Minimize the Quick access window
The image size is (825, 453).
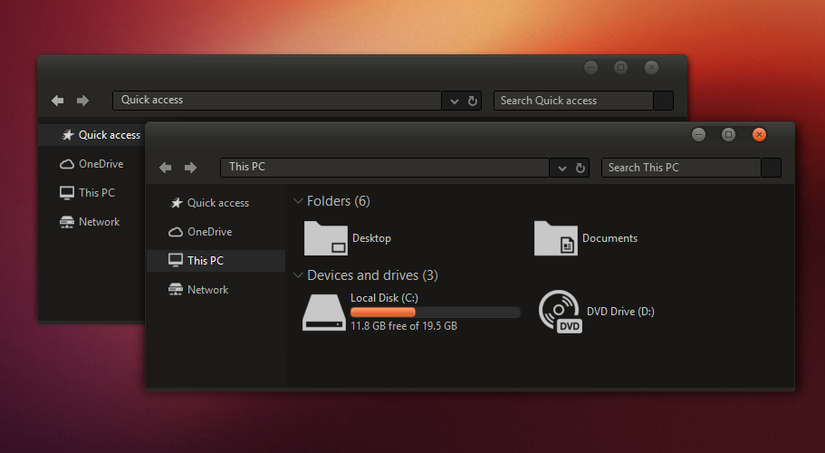coord(591,67)
